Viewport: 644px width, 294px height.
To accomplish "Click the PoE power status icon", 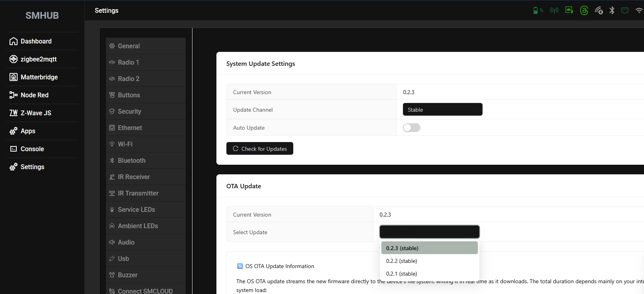I will [x=569, y=11].
